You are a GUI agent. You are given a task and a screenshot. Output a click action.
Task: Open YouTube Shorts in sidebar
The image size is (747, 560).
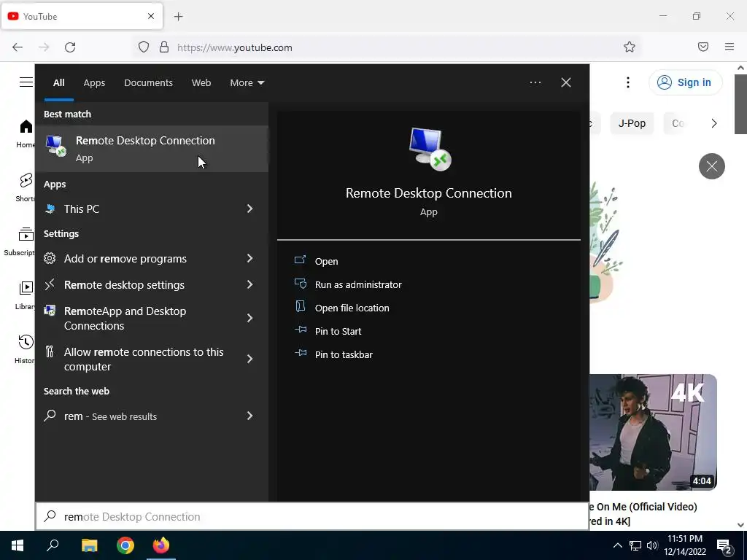click(x=25, y=187)
